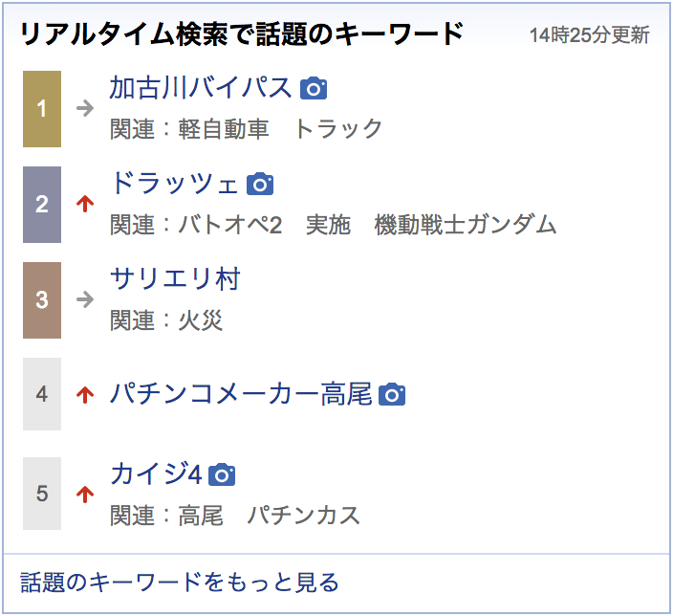Click related term トラック

(x=338, y=129)
